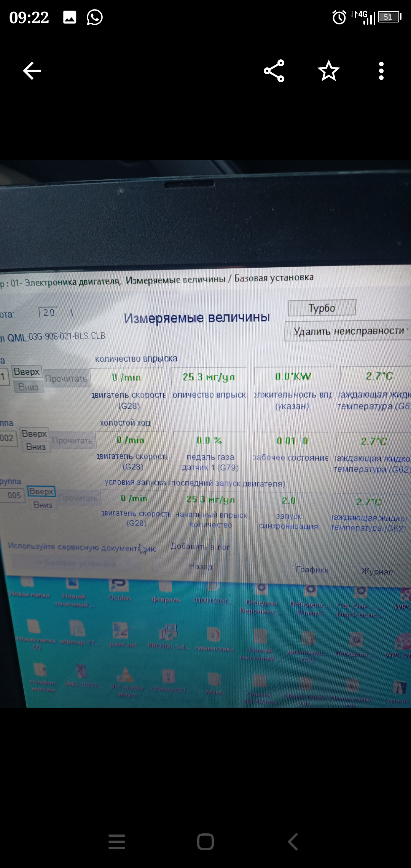
Task: Mark the photo as favorite with the star
Action: [x=329, y=71]
